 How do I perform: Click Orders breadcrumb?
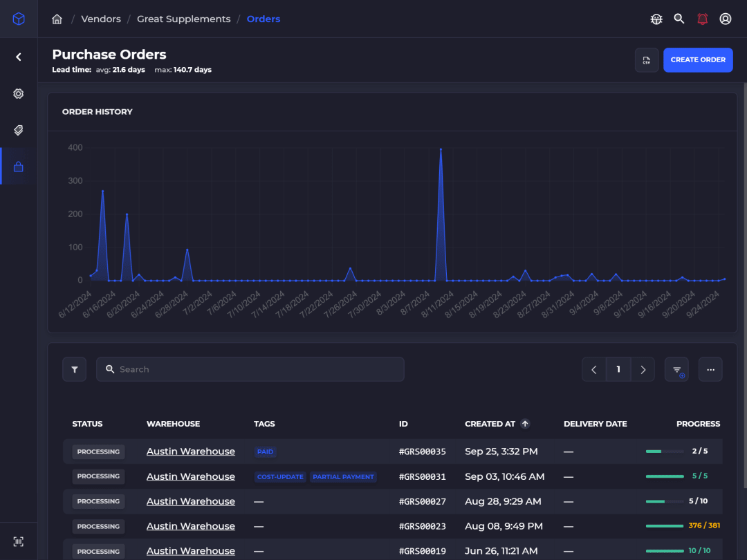point(264,19)
